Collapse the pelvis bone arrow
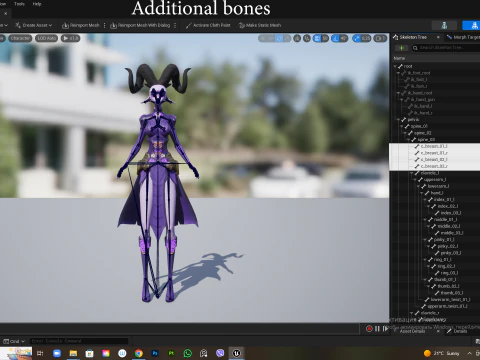 (x=398, y=120)
